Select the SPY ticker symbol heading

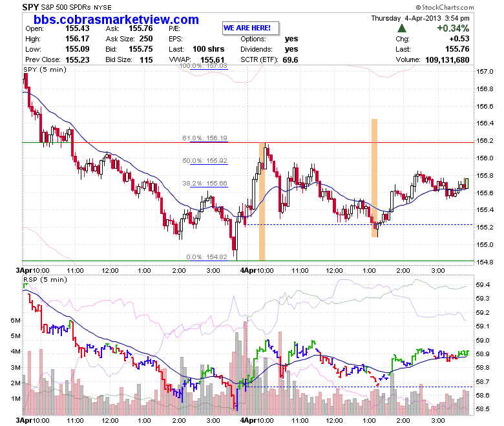coord(30,7)
